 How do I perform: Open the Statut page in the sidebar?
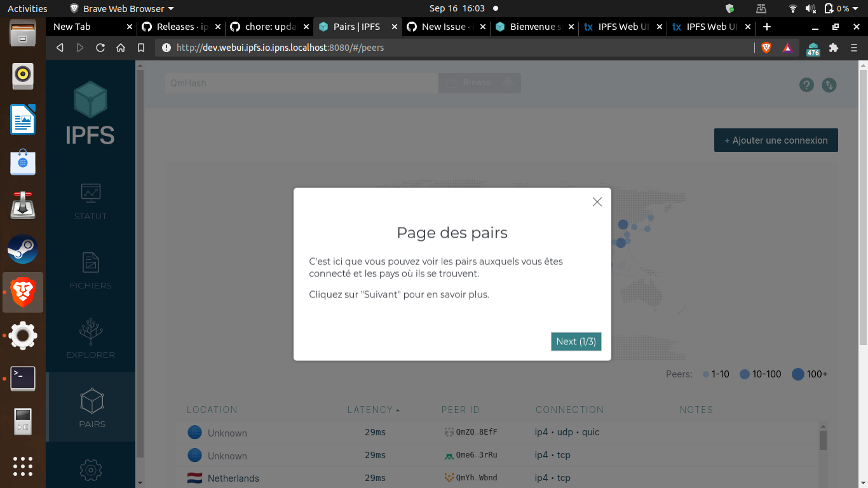[x=91, y=202]
